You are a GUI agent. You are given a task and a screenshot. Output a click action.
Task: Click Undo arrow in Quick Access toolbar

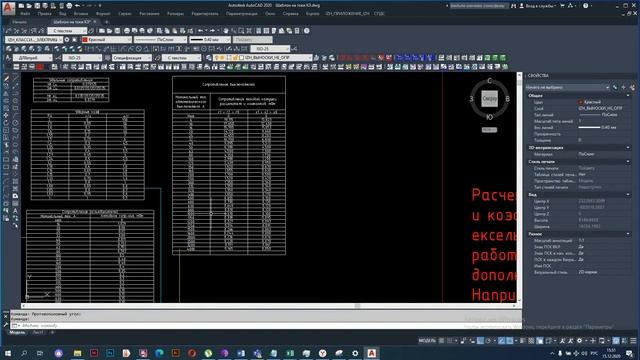pyautogui.click(x=78, y=6)
